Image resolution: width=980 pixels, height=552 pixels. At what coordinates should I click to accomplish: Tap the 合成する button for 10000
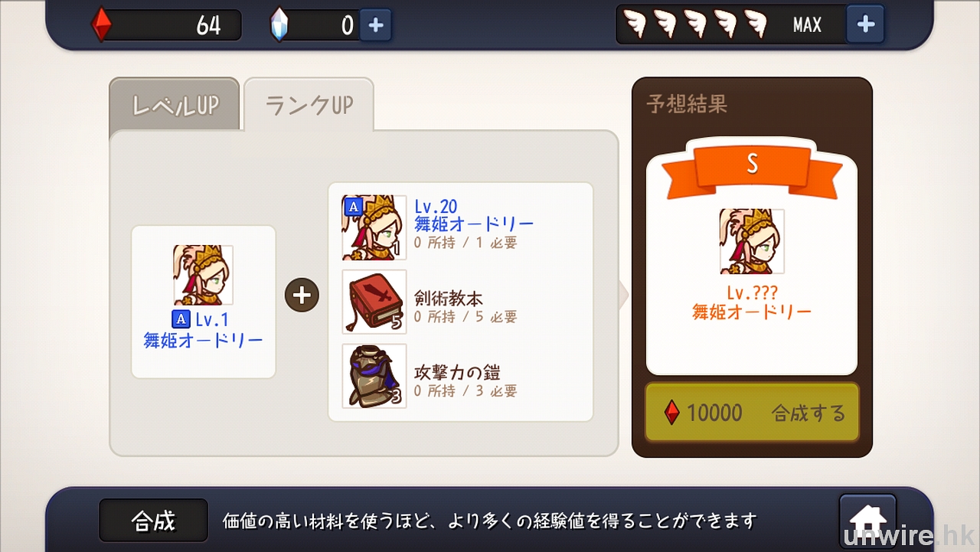click(753, 413)
